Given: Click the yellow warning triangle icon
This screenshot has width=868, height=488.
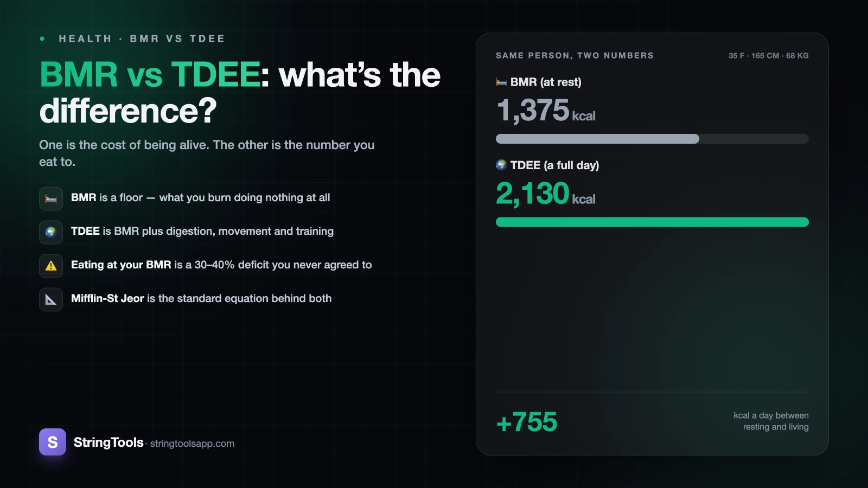Looking at the screenshot, I should (51, 266).
